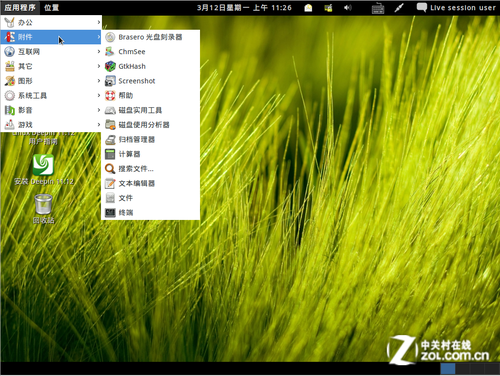Launch Brasero 光盘刻录器 disc icon
Image resolution: width=500 pixels, height=376 pixels.
(110, 37)
